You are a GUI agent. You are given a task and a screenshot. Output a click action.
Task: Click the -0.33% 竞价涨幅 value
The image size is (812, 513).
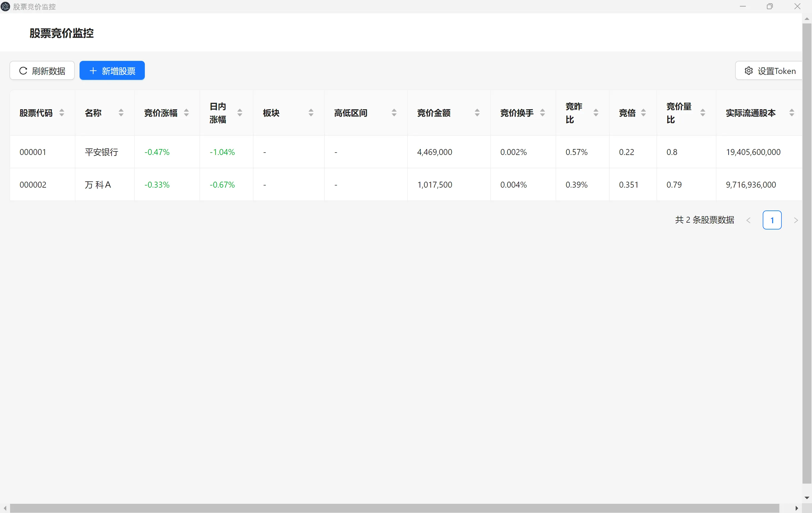point(157,185)
